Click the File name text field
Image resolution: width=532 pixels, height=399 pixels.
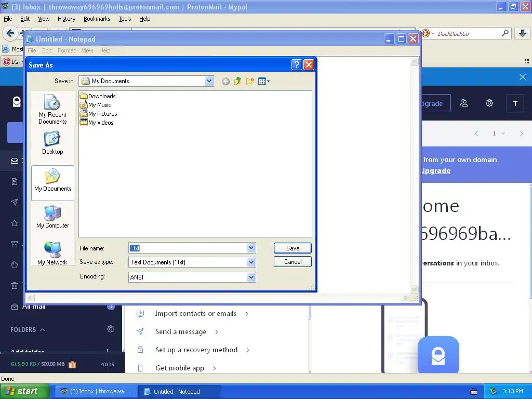[x=188, y=248]
